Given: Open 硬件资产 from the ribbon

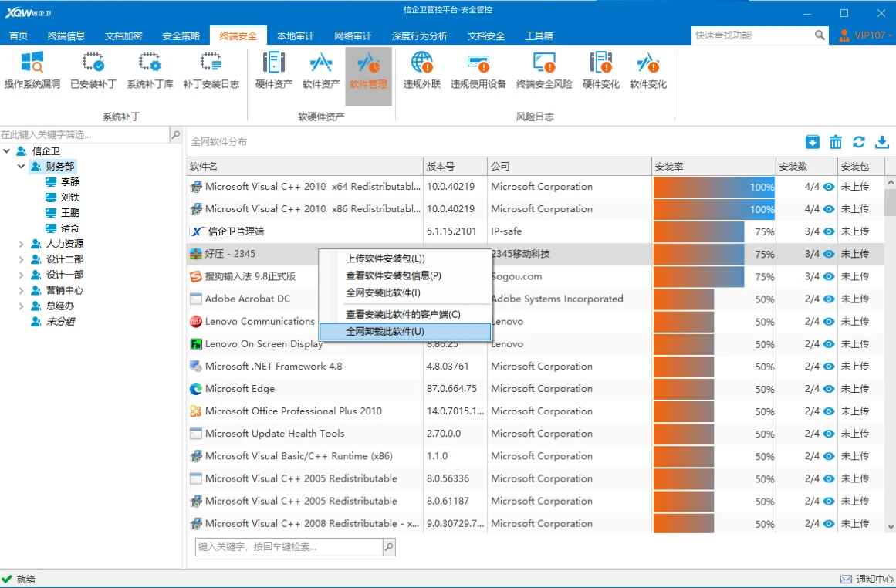Looking at the screenshot, I should click(274, 69).
